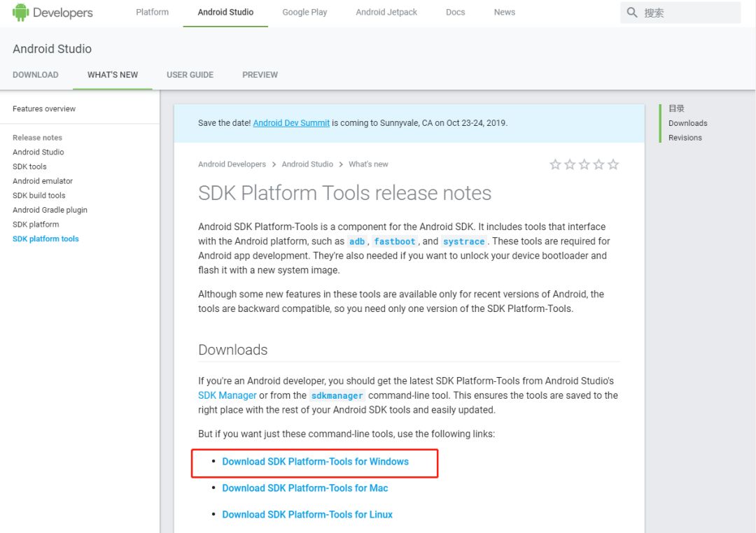Open the Google Play top menu
This screenshot has height=533, width=756.
coord(304,12)
